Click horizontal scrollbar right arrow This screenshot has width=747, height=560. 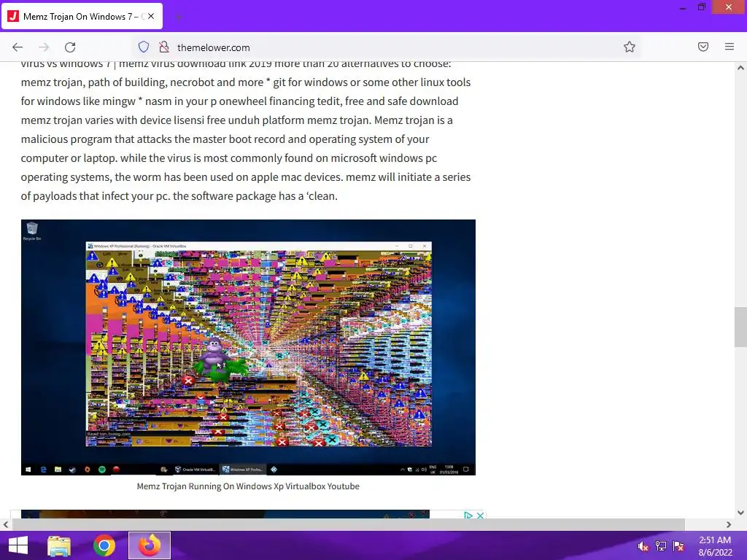point(729,525)
